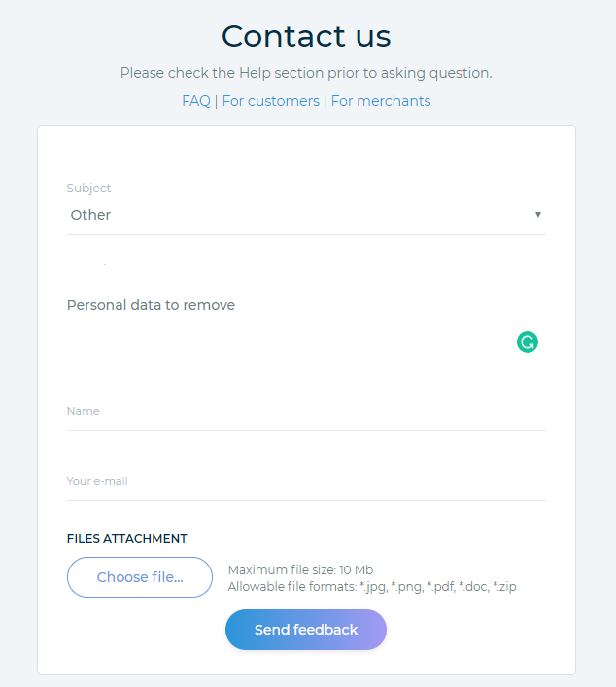The image size is (616, 687).
Task: Click the separator between FAQ and For customers
Action: [217, 101]
